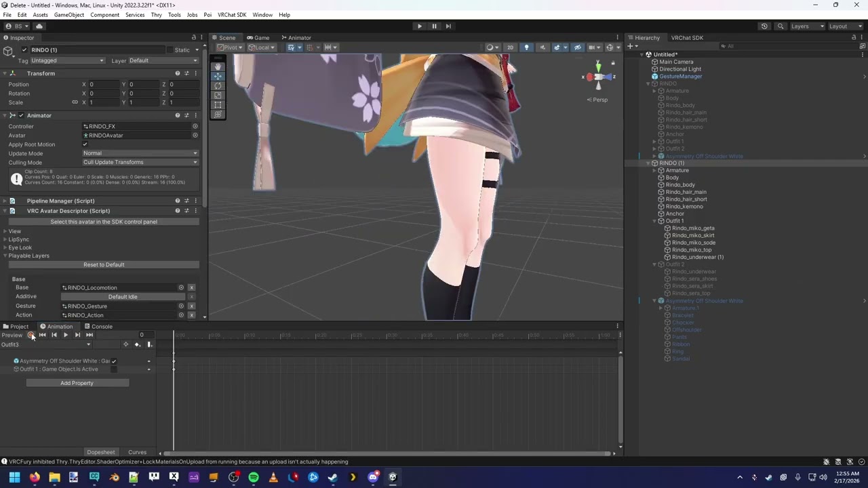Toggle RINDO (1) active checkbox in Inspector
This screenshot has height=488, width=868.
point(25,50)
